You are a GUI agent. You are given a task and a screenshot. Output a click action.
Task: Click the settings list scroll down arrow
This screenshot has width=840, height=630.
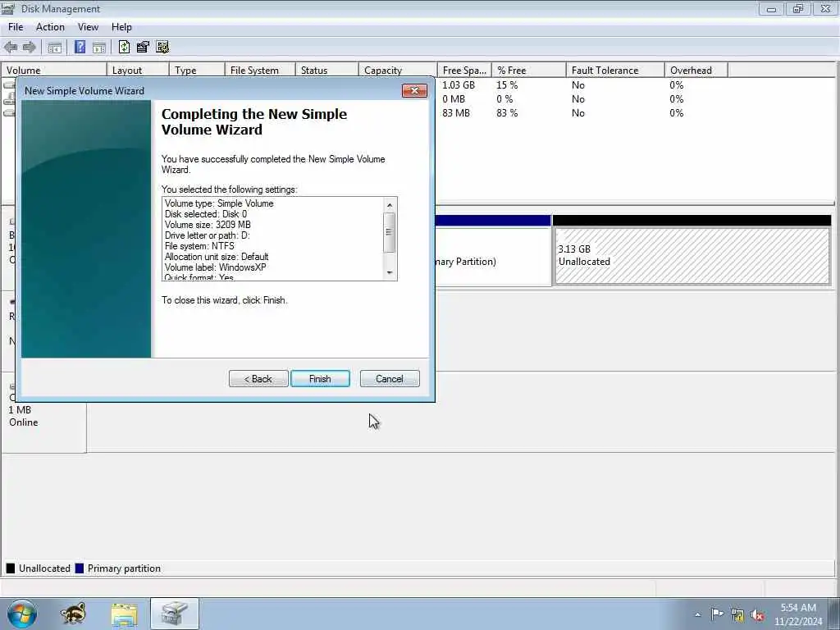390,272
